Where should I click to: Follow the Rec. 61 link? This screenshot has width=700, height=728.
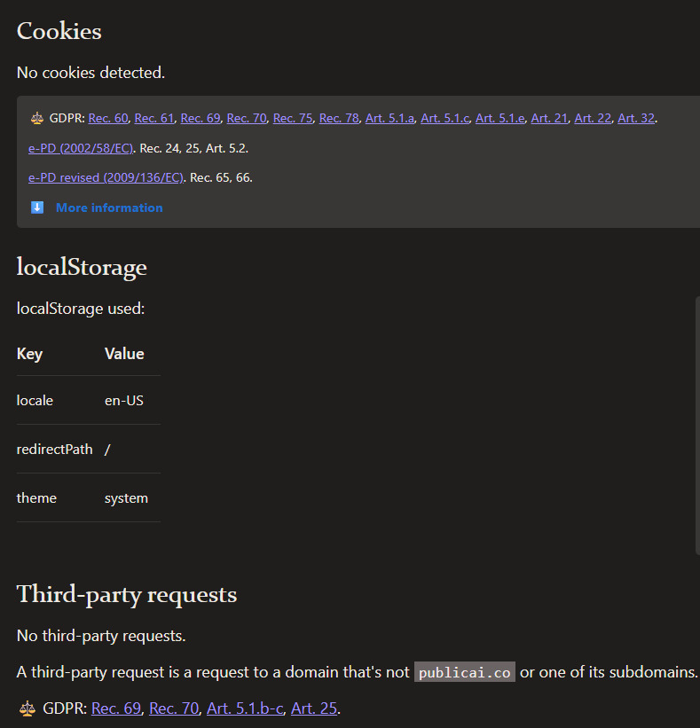(x=154, y=118)
